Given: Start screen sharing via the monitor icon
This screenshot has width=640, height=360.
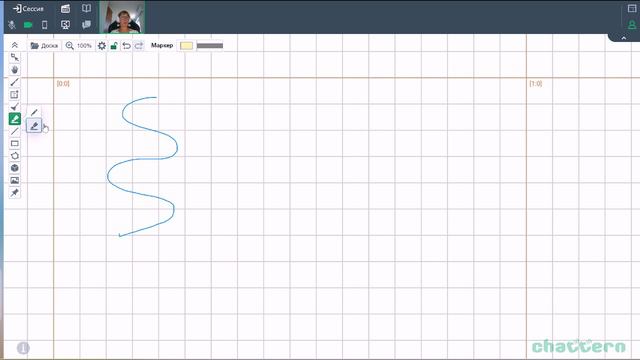Looking at the screenshot, I should 65,25.
